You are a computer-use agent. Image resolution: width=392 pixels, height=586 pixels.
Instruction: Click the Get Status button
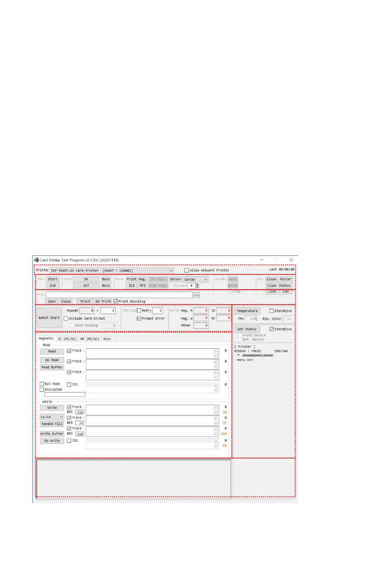click(247, 329)
